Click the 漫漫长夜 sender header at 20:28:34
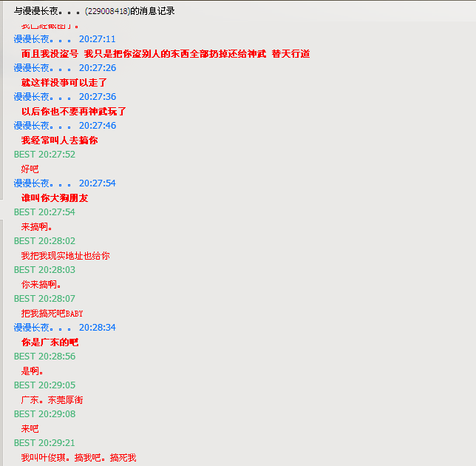Image resolution: width=476 pixels, height=466 pixels. point(64,328)
